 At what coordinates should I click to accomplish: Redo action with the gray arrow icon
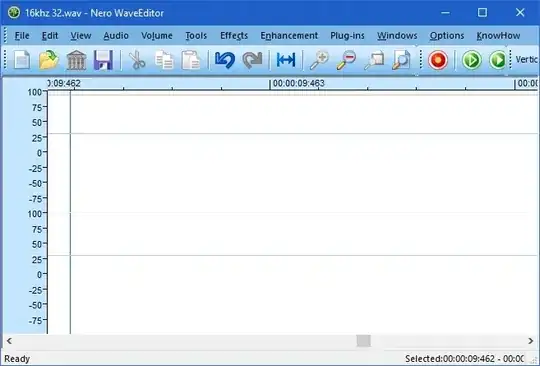pos(252,60)
